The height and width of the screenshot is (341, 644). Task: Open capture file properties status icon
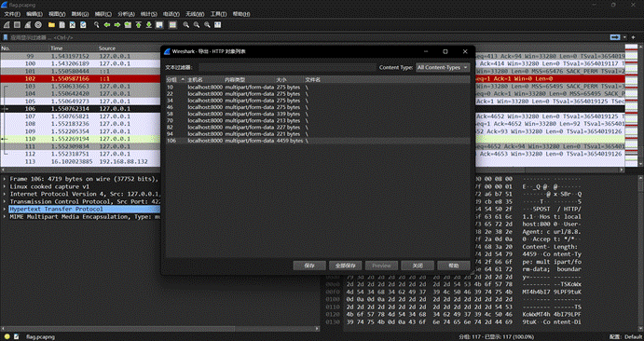17,336
